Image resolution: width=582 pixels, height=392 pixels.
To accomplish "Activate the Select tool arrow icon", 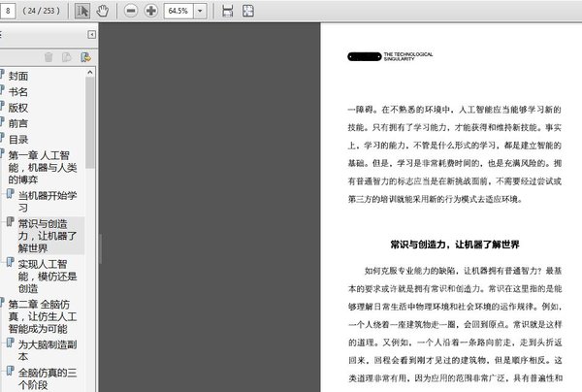I will 82,11.
